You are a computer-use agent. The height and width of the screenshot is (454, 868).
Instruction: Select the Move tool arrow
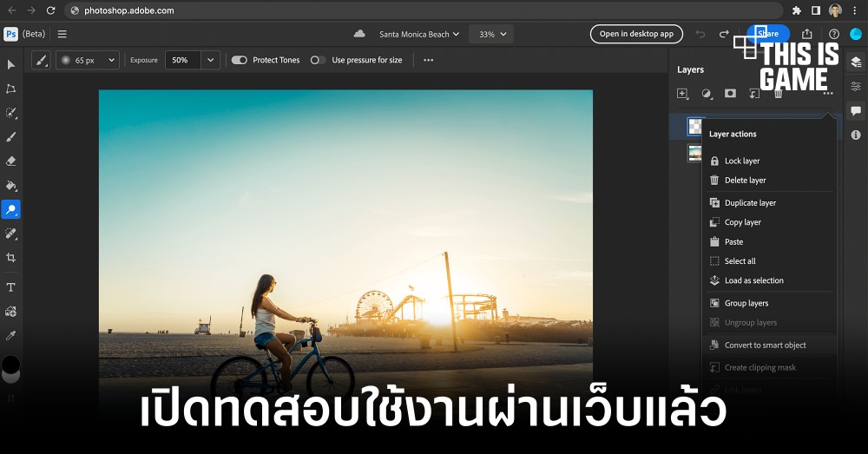click(x=11, y=65)
